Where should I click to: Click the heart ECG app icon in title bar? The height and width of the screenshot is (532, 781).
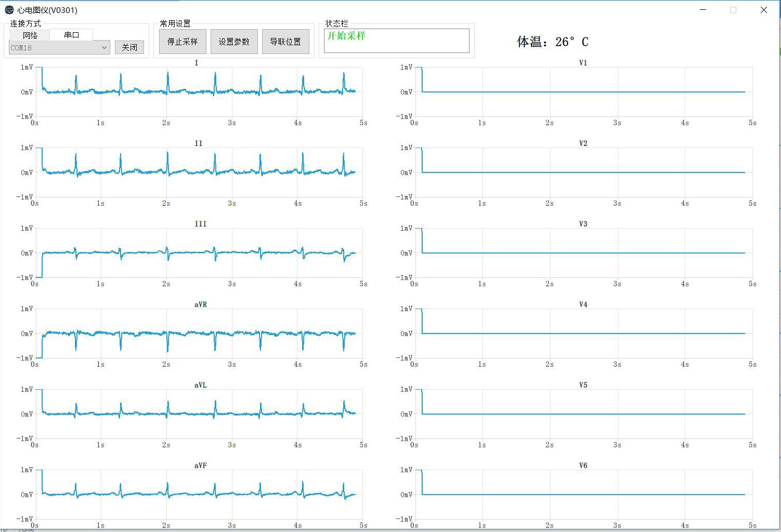tap(9, 10)
